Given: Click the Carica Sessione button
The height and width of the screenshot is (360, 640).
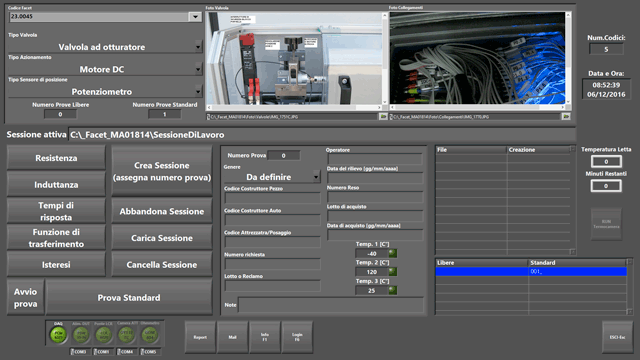Looking at the screenshot, I should pyautogui.click(x=162, y=238).
